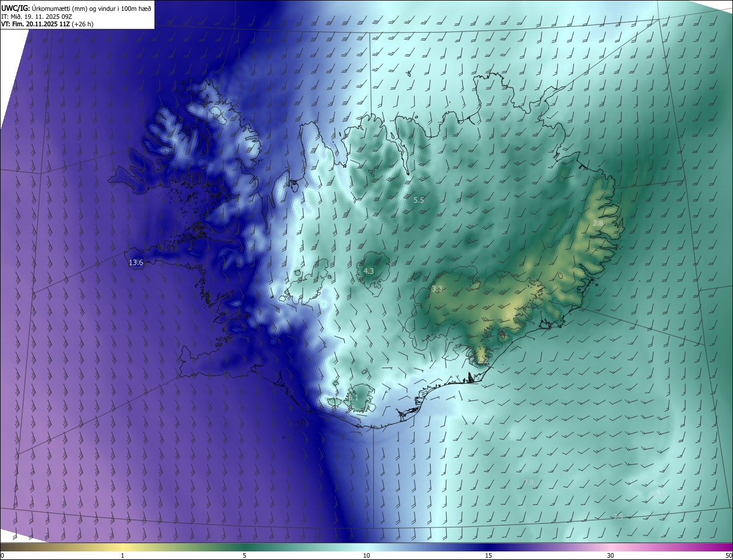Click the 3.3 value label on the map
Screen dimensions: 733x560
pos(437,289)
